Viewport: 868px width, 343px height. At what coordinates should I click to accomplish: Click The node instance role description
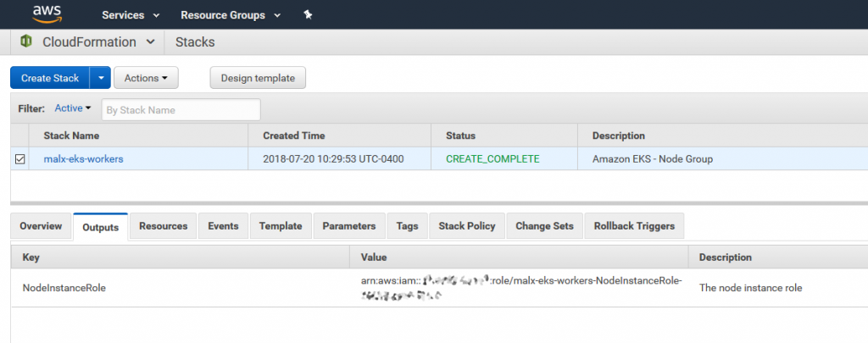751,288
